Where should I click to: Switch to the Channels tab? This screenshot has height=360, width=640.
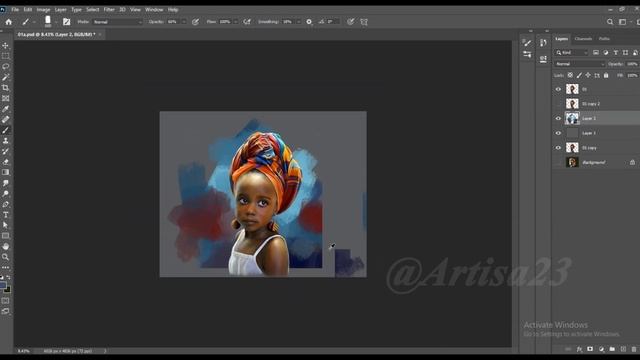pos(583,39)
